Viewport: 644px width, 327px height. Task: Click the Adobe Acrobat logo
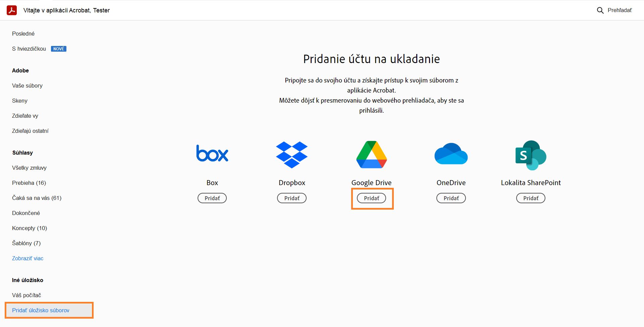tap(12, 10)
